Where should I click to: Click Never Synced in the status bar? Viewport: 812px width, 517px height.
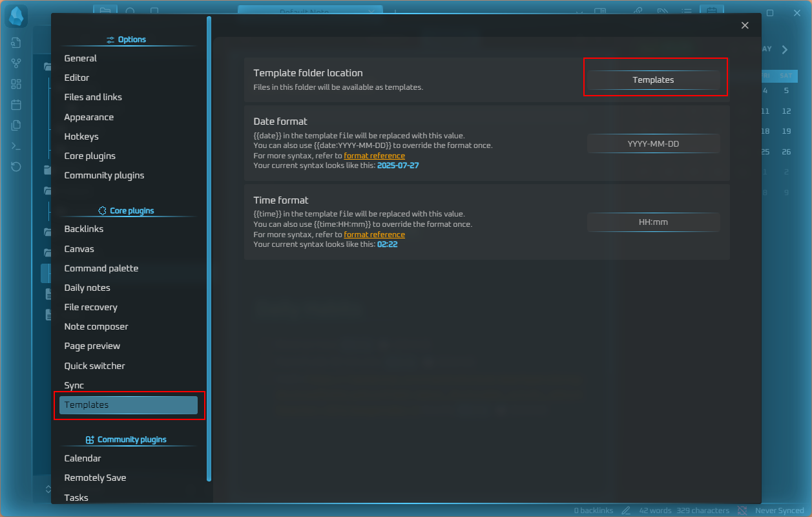[779, 511]
